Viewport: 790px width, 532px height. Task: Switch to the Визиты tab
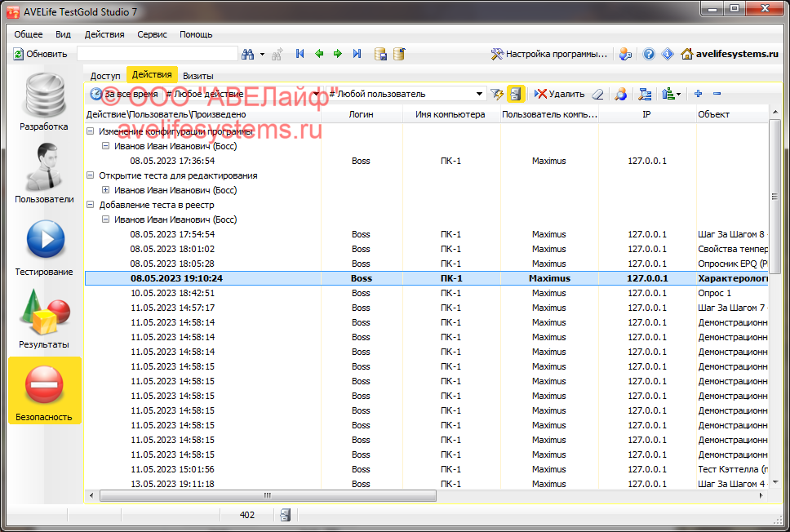coord(198,75)
